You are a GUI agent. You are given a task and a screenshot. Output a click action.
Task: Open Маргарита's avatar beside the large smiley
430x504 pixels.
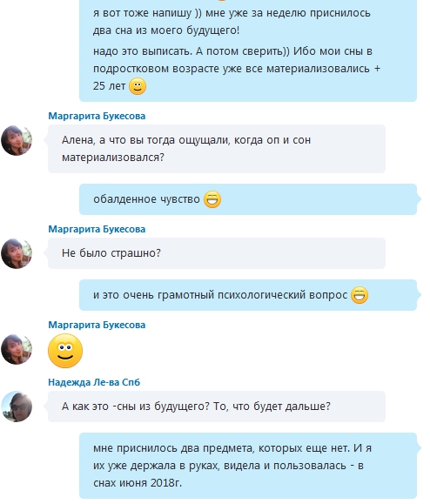pos(17,349)
